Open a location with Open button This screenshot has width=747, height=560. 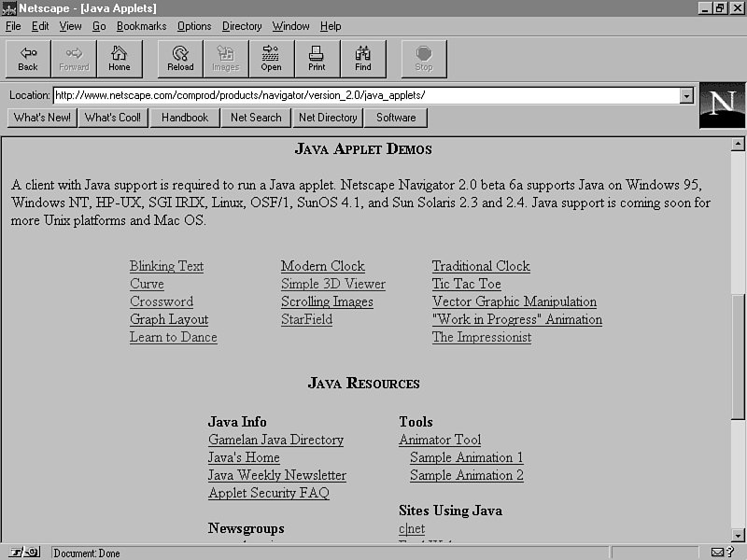[x=271, y=59]
